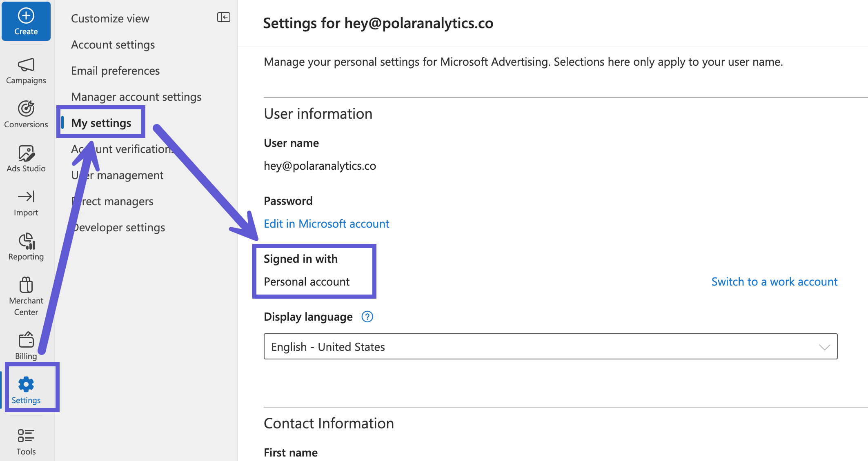Click the Edit in Microsoft account link

(x=327, y=224)
